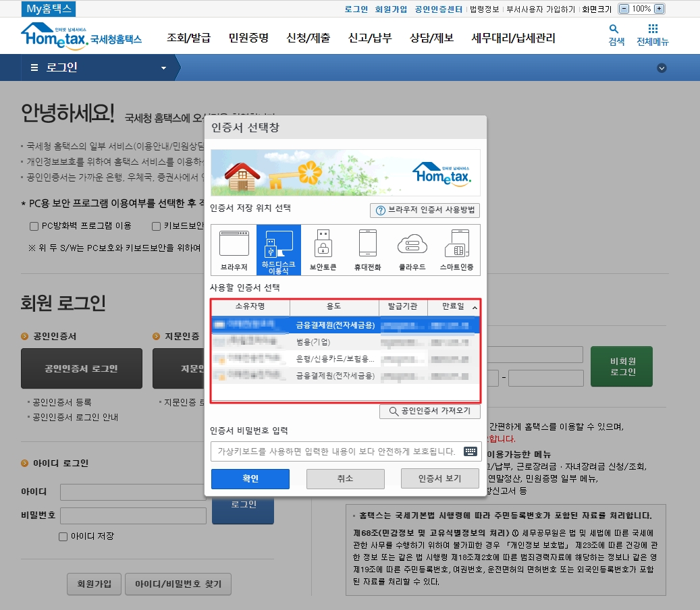
Task: Click the 회원가입 button at bottom
Action: (x=95, y=584)
